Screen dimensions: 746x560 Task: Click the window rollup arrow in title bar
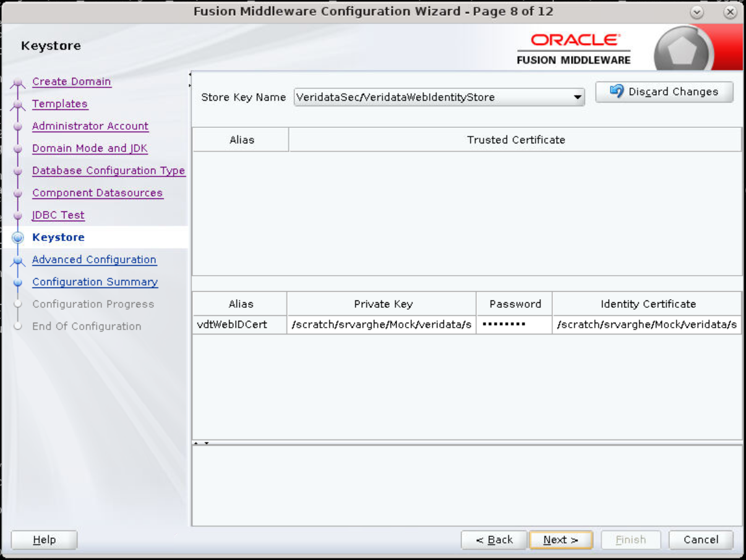[697, 12]
